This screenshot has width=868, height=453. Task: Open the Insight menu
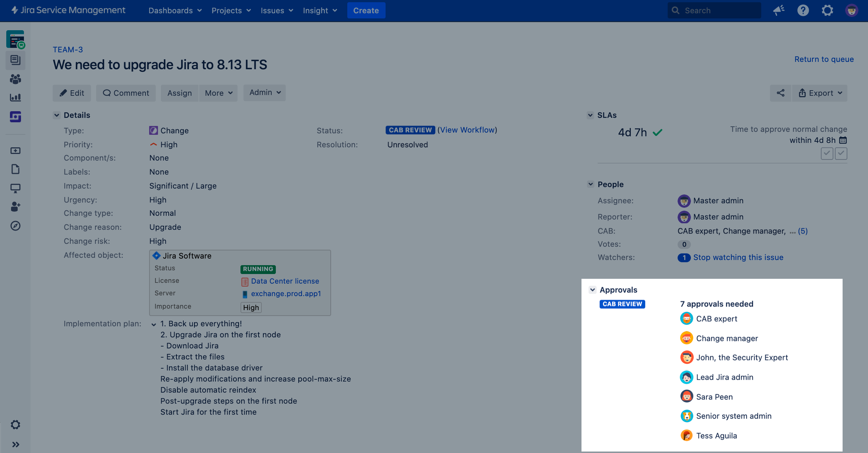click(x=320, y=10)
